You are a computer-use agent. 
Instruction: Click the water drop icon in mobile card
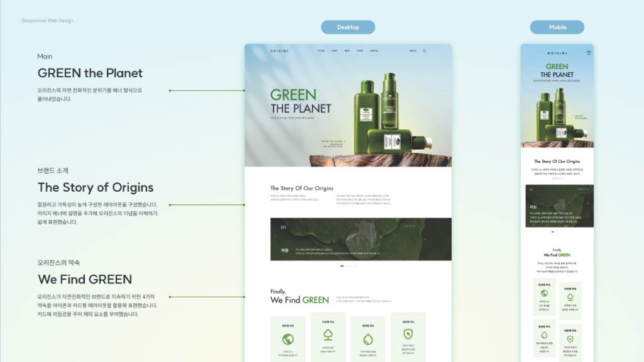pos(544,335)
